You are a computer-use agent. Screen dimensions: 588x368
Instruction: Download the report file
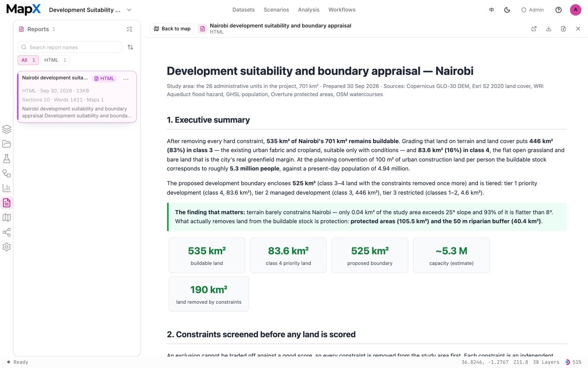(548, 29)
